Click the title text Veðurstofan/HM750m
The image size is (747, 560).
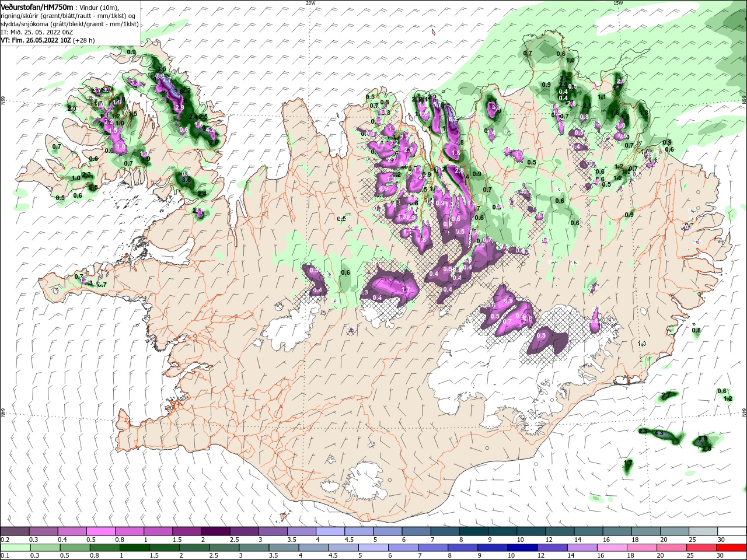pos(37,6)
